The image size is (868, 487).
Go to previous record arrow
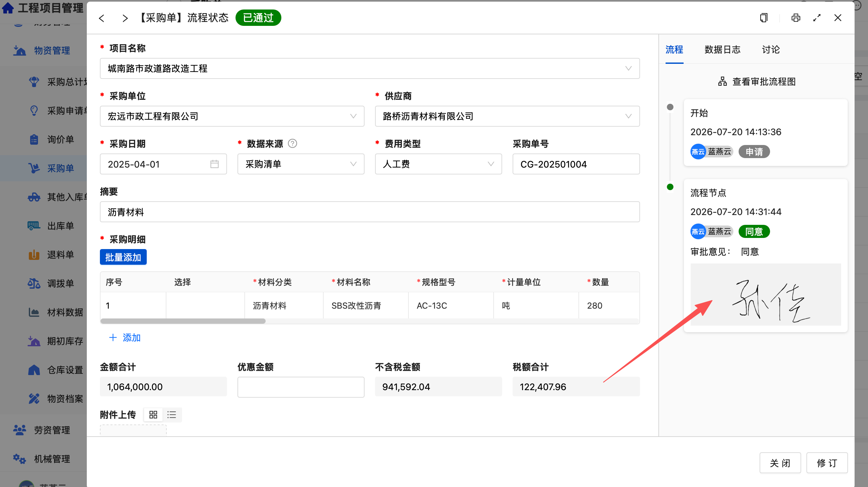pyautogui.click(x=102, y=18)
